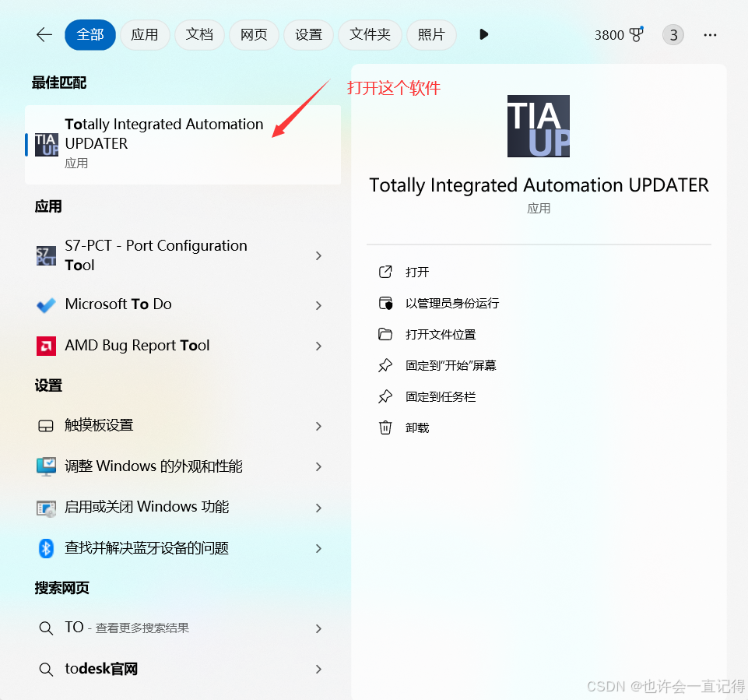This screenshot has width=748, height=700.
Task: Choose 打开文件位置
Action: pyautogui.click(x=441, y=335)
